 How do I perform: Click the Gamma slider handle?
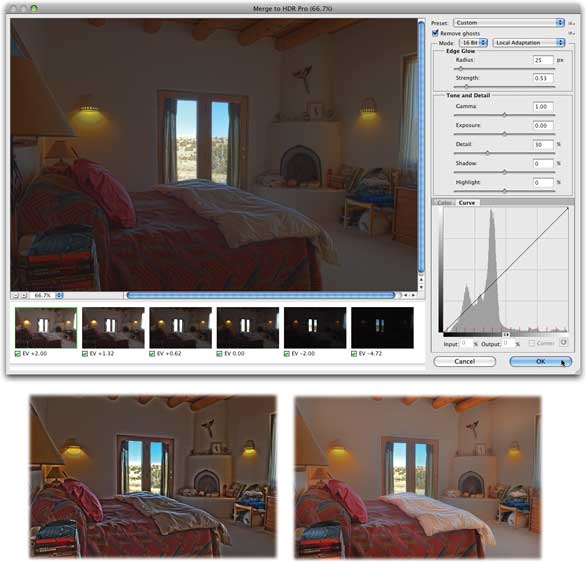[x=505, y=115]
